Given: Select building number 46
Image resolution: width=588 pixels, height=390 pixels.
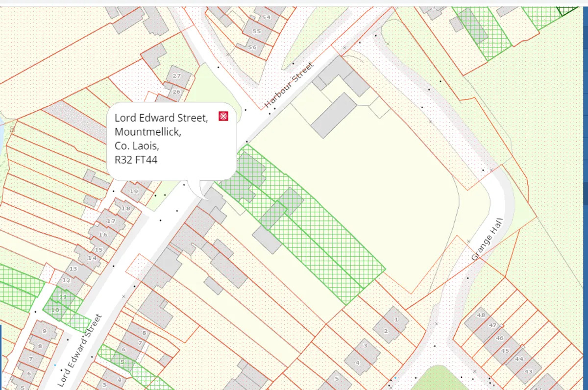Looking at the screenshot, I should 499,338.
